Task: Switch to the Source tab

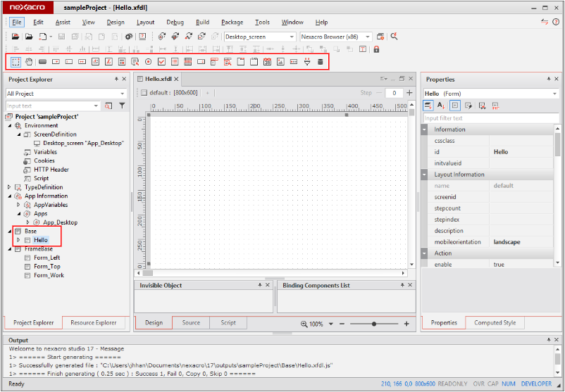Action: tap(191, 323)
